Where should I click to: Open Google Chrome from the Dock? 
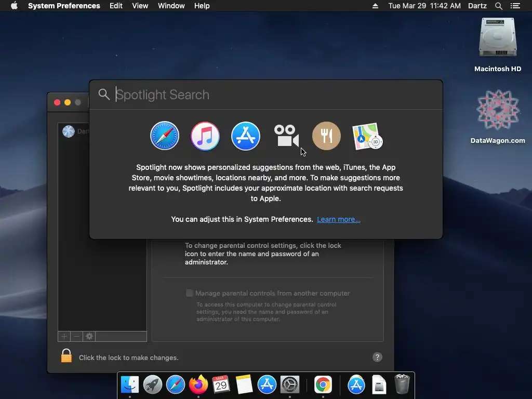tap(323, 384)
